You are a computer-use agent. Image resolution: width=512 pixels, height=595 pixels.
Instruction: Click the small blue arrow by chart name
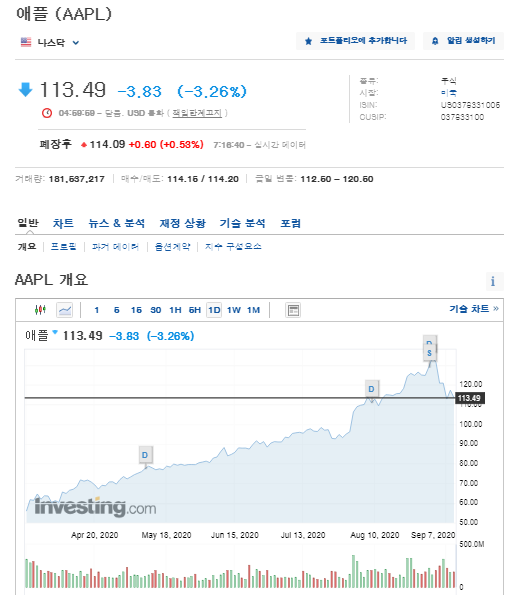coord(55,332)
